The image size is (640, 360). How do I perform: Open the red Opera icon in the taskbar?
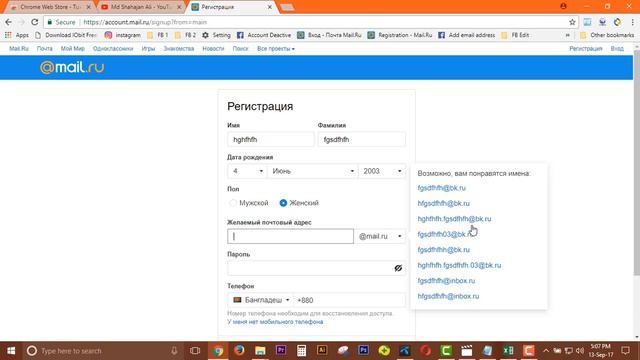click(x=425, y=351)
